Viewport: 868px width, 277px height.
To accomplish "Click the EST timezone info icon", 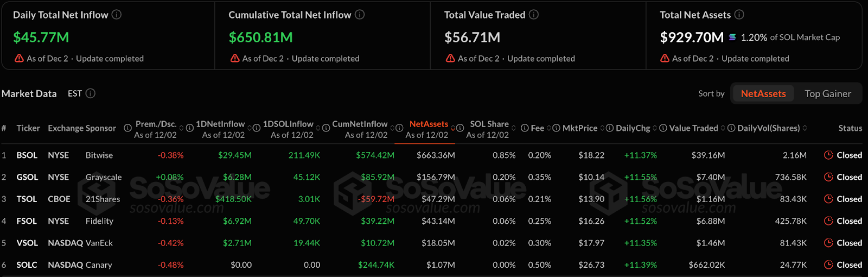I will pos(91,93).
